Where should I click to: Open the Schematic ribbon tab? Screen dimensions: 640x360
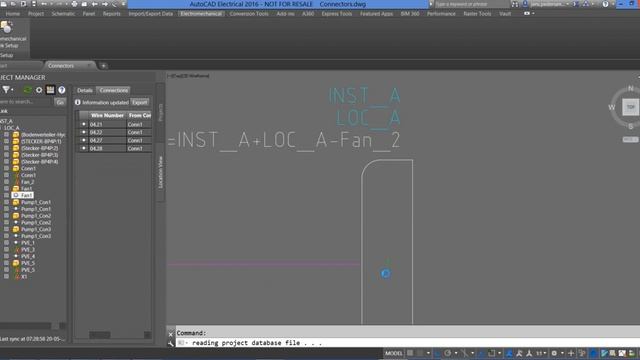click(63, 13)
